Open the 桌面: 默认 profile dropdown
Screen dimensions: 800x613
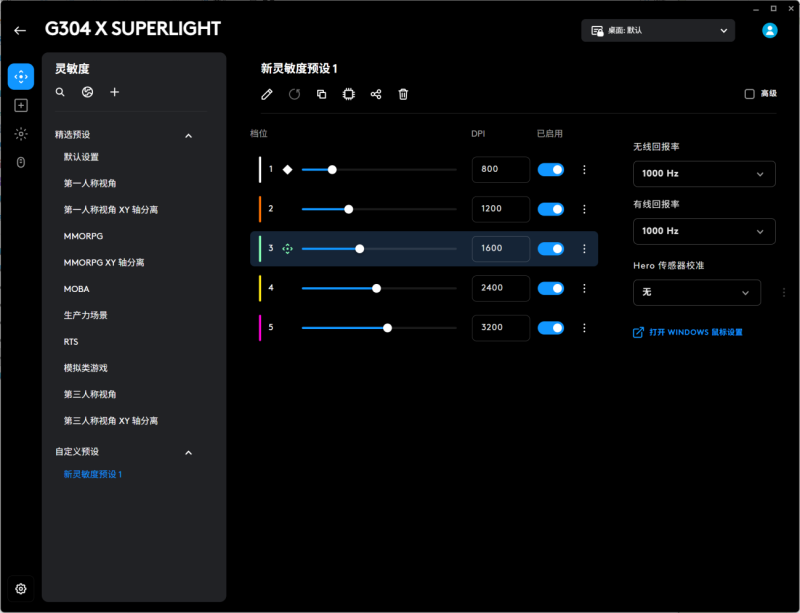[658, 31]
